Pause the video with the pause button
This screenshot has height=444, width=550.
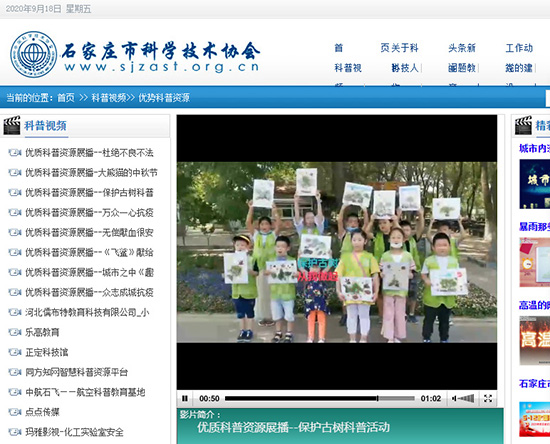tap(185, 398)
